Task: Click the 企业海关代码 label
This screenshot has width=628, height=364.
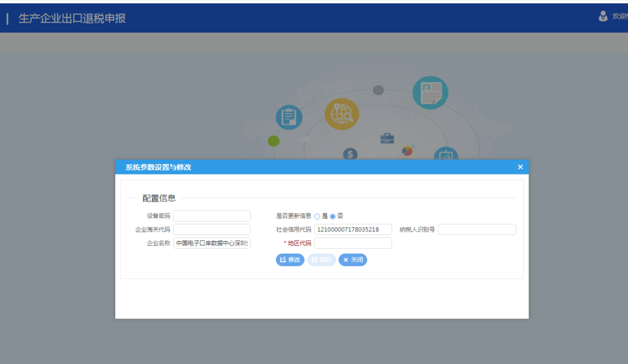Action: (x=152, y=230)
